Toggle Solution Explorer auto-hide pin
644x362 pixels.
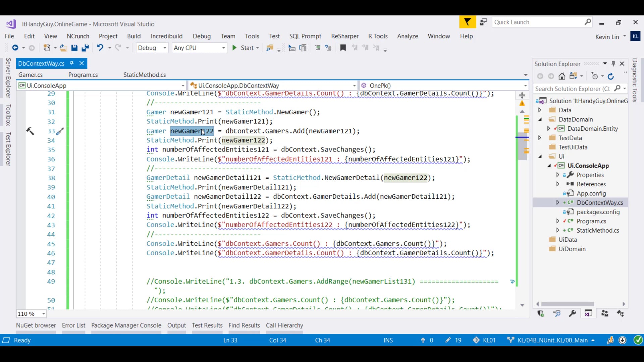click(x=613, y=63)
